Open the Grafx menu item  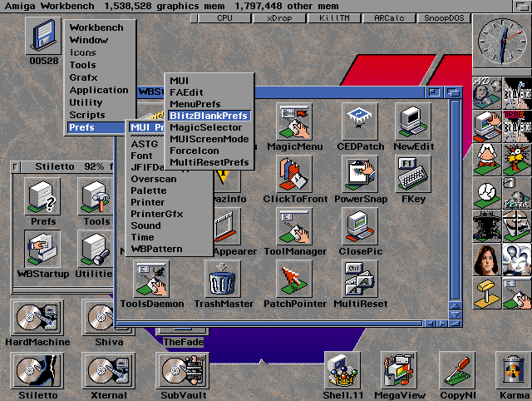[83, 77]
